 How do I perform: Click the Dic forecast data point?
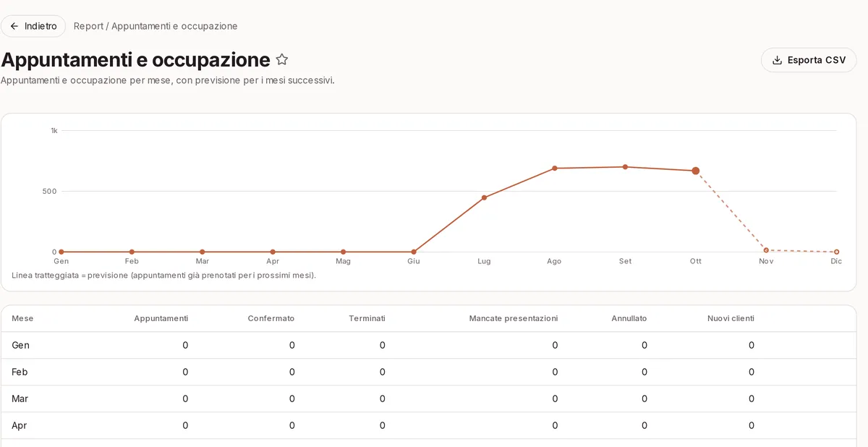tap(837, 252)
